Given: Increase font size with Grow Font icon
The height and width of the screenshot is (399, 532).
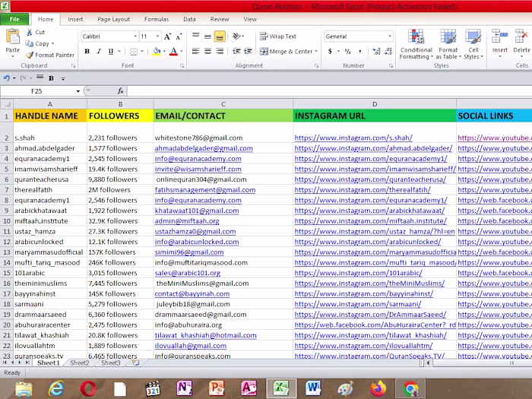Looking at the screenshot, I should [167, 36].
